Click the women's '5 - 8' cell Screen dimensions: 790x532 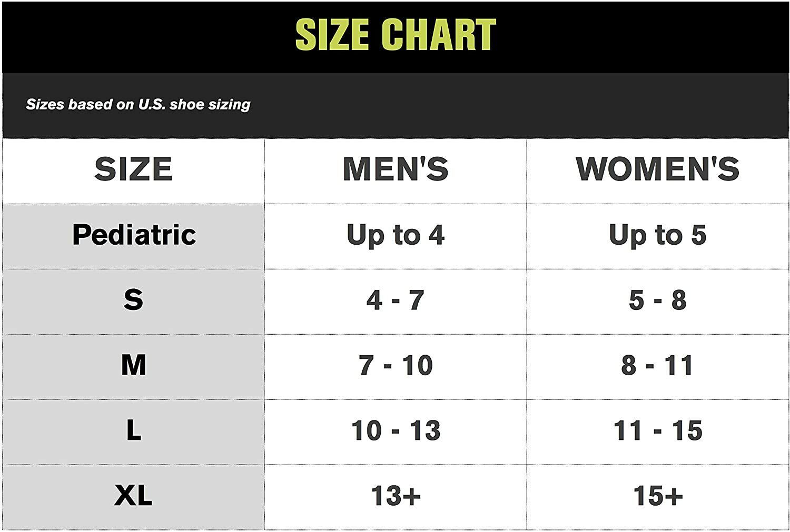tap(658, 300)
